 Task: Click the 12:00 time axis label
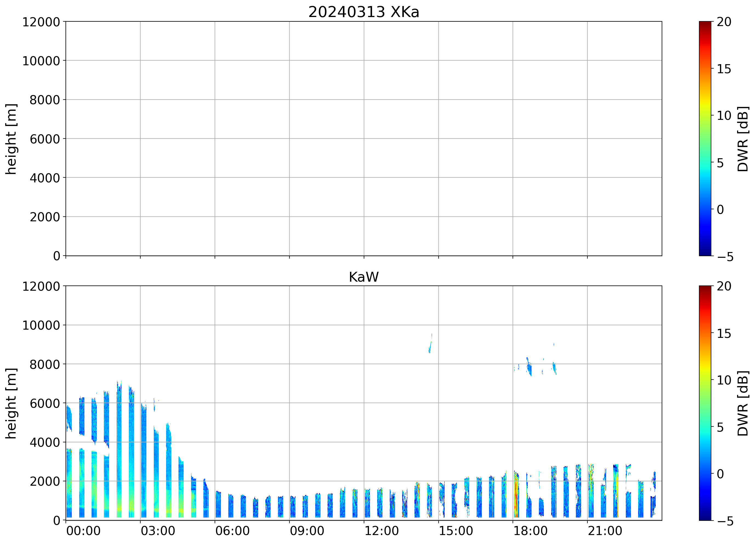[x=381, y=531]
